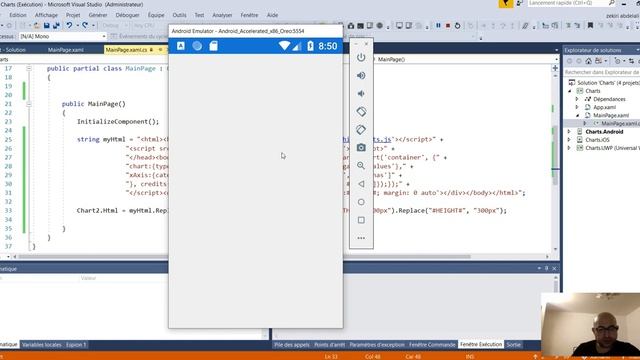
Task: Expand the Charts.iOS project
Action: pos(569,140)
